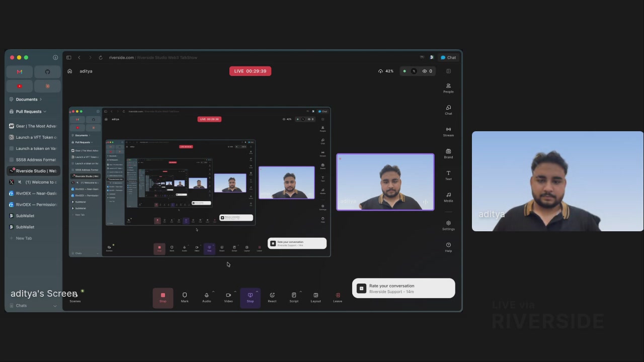Open the Gmail pinned tab
The width and height of the screenshot is (644, 362).
(19, 72)
